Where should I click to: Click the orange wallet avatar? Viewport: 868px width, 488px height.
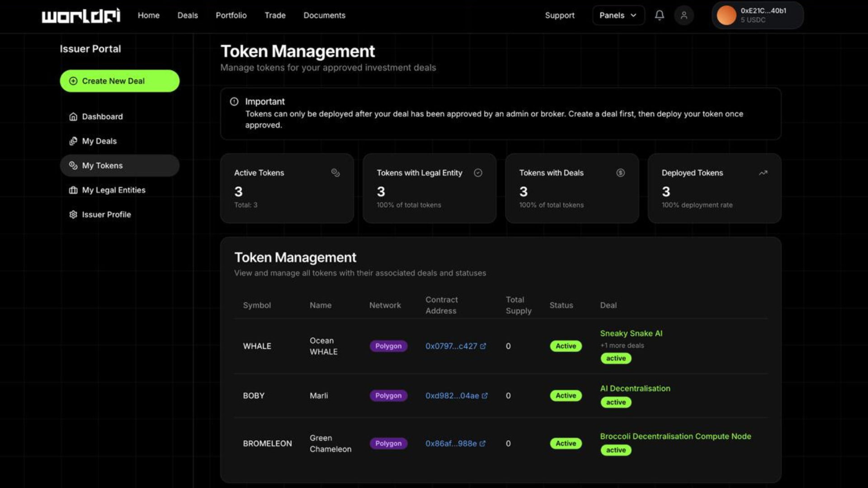click(x=726, y=15)
